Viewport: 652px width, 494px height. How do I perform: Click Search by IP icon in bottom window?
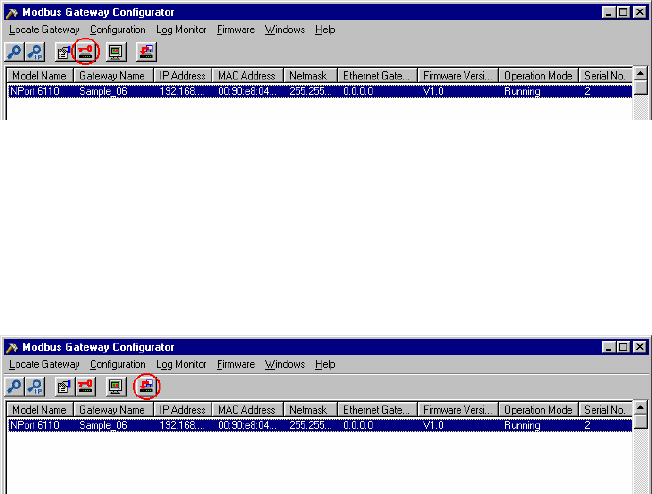35,387
